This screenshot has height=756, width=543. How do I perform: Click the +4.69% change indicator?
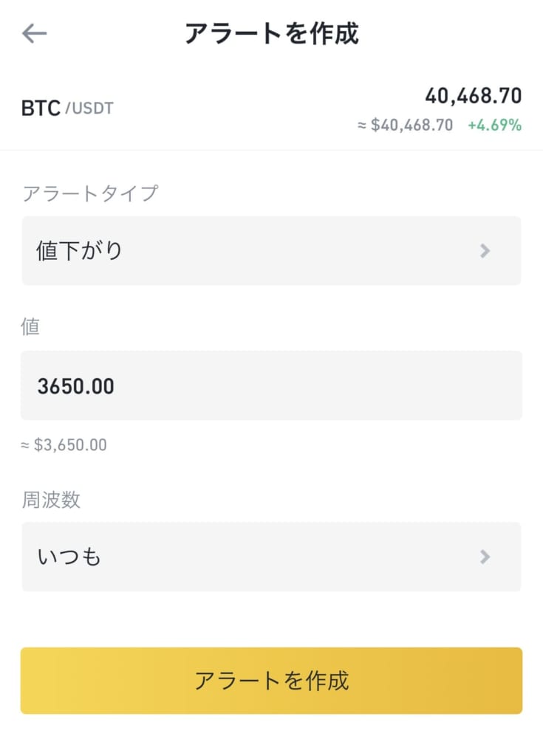494,126
